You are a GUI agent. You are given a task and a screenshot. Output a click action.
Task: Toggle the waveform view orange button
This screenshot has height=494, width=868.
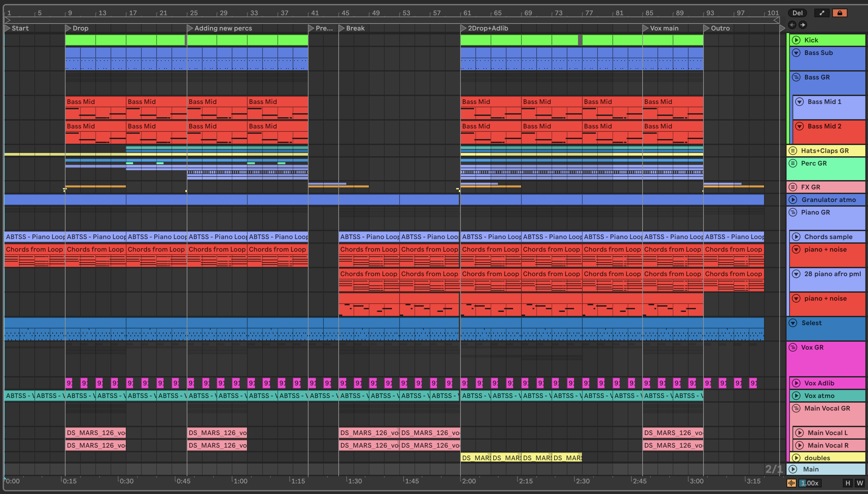click(x=791, y=483)
